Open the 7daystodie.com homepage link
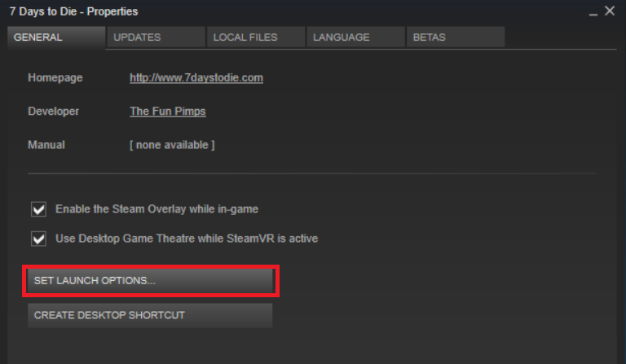This screenshot has height=364, width=626. click(196, 77)
